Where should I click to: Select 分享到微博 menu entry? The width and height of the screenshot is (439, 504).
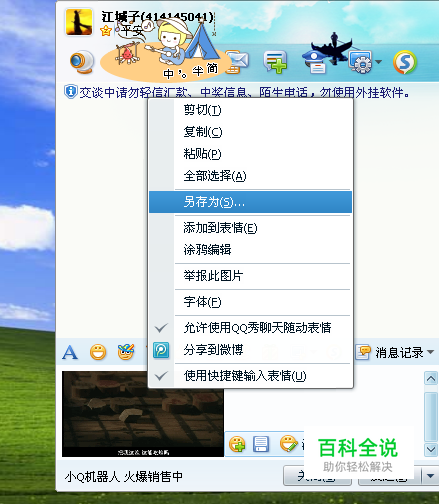pyautogui.click(x=250, y=350)
